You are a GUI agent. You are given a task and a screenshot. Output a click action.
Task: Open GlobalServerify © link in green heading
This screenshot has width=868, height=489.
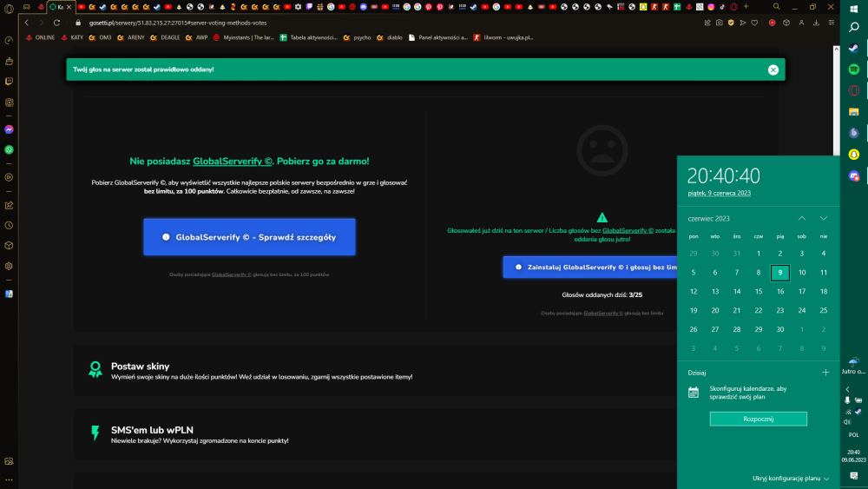point(233,162)
